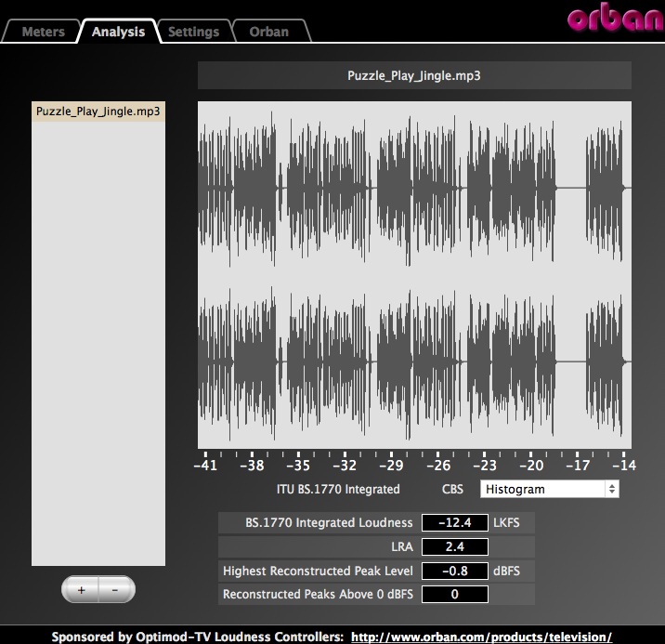Viewport: 665px width, 644px height.
Task: Click the LRA value field
Action: tap(454, 547)
